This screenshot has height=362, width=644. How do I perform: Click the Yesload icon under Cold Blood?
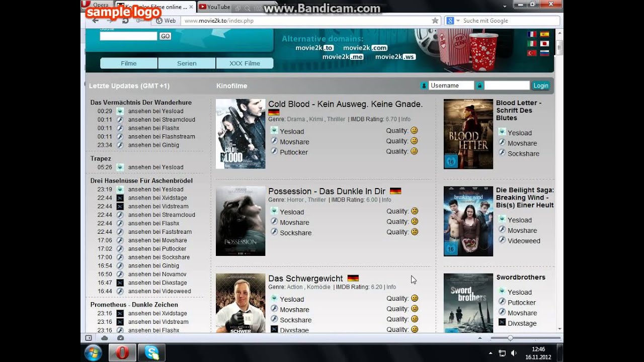[x=274, y=131]
